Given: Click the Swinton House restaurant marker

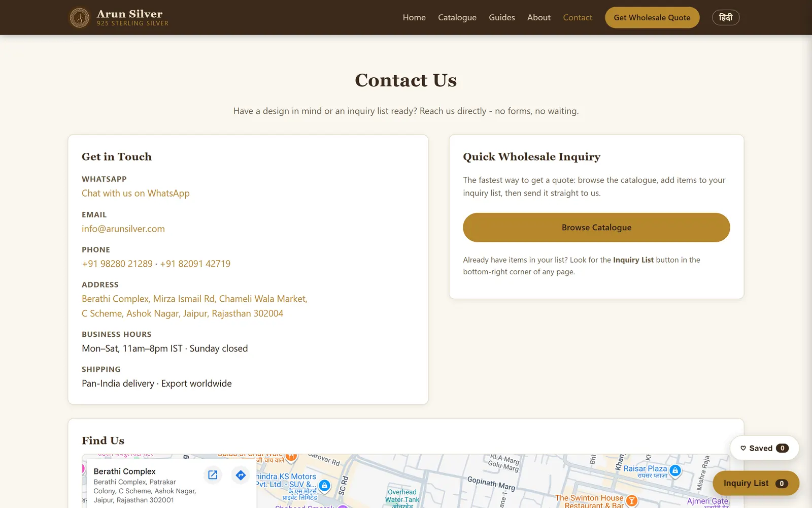Looking at the screenshot, I should click(631, 501).
